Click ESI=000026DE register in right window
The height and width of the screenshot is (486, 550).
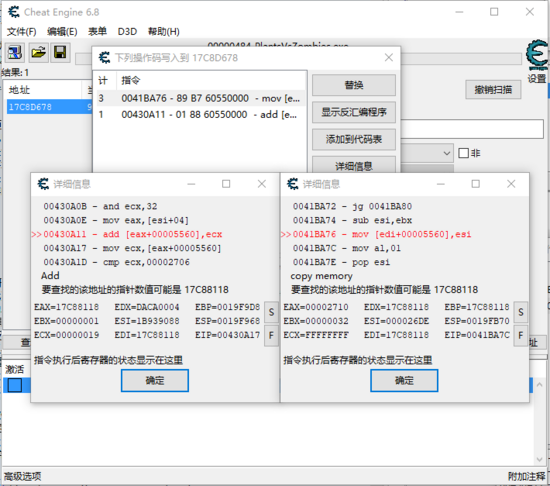coord(396,321)
